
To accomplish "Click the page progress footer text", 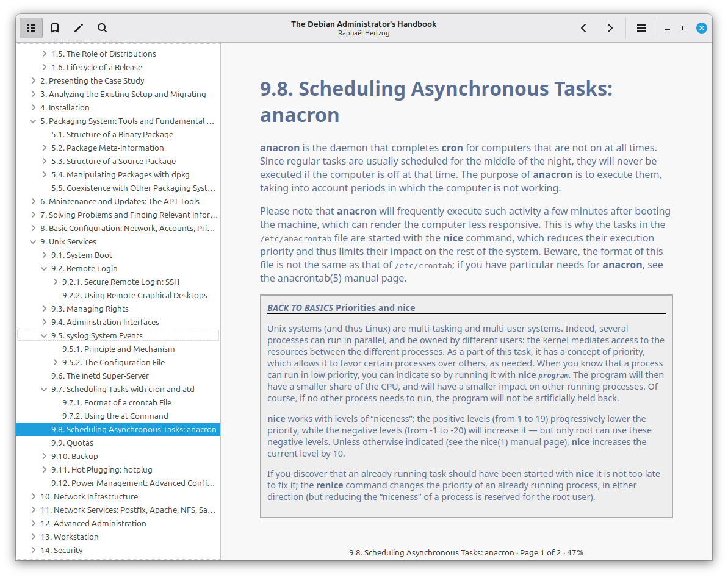I will click(x=466, y=553).
